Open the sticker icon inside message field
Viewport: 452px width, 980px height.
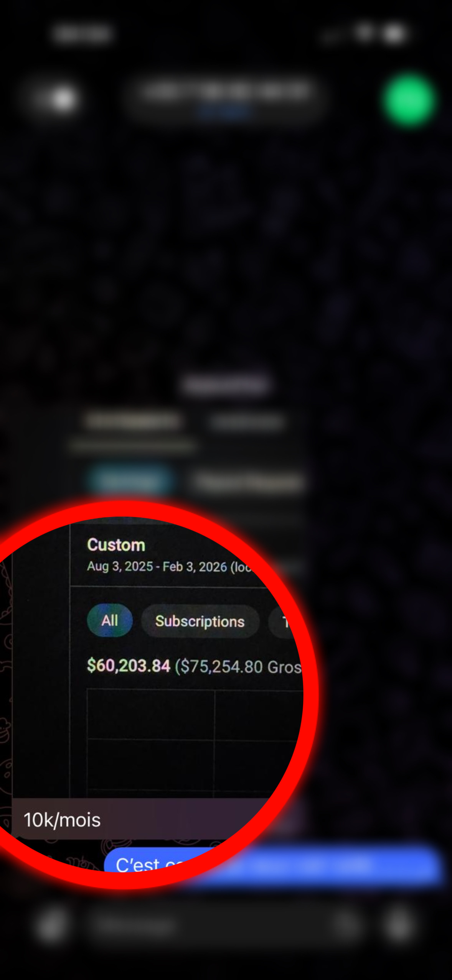(346, 926)
